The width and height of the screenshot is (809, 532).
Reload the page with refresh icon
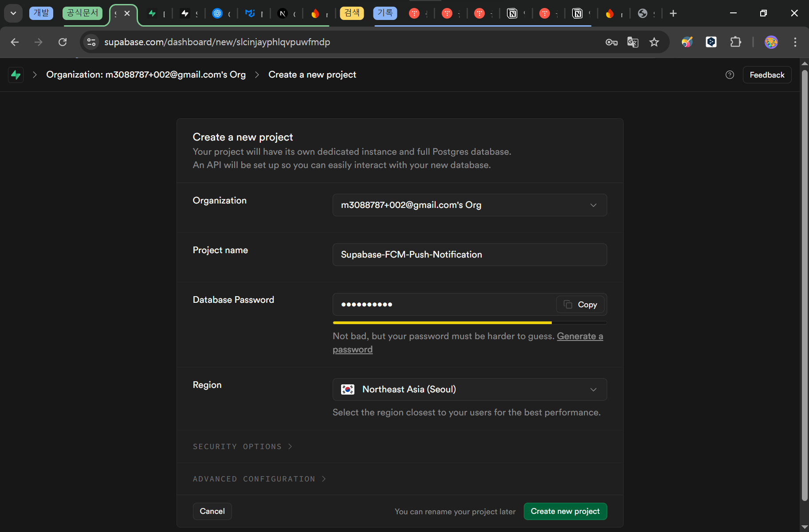click(63, 42)
